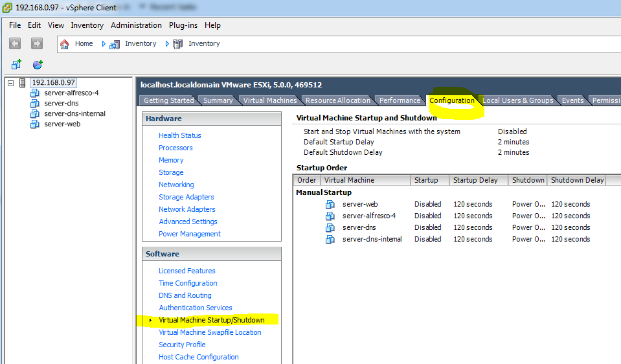621x364 pixels.
Task: Open the View menu
Action: coord(56,25)
